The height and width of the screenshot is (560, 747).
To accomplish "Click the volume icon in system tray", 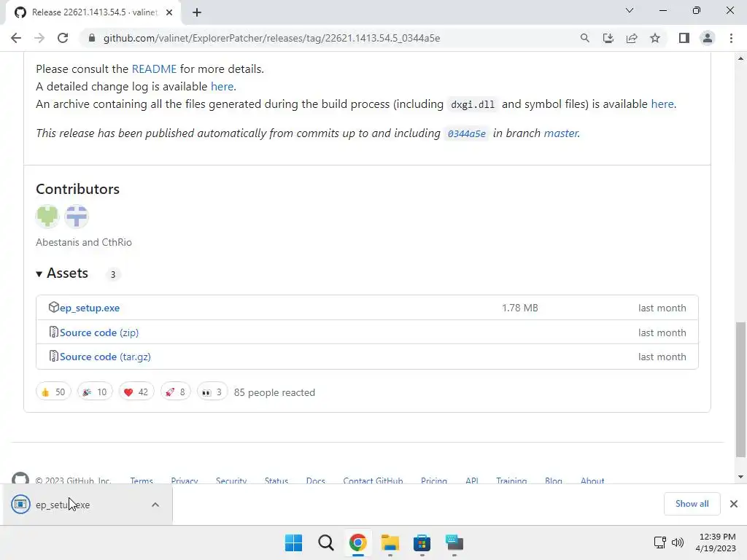I will 678,542.
